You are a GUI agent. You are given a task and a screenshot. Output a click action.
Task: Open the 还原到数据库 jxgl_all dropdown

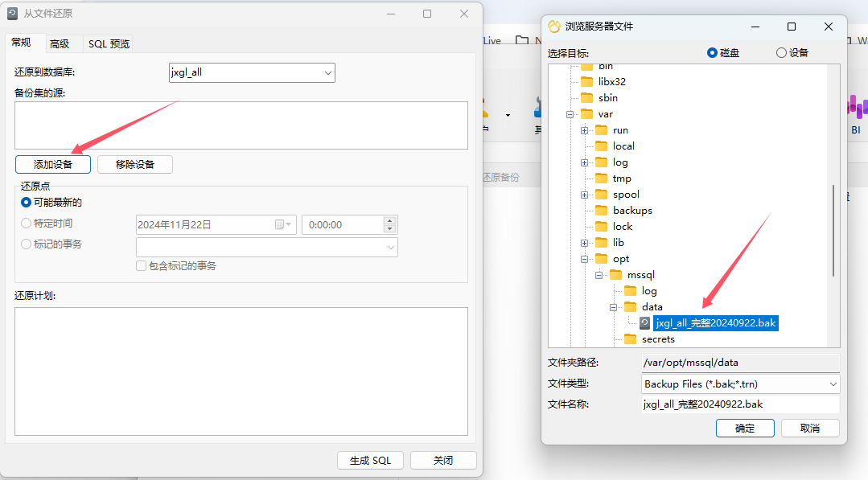coord(327,72)
